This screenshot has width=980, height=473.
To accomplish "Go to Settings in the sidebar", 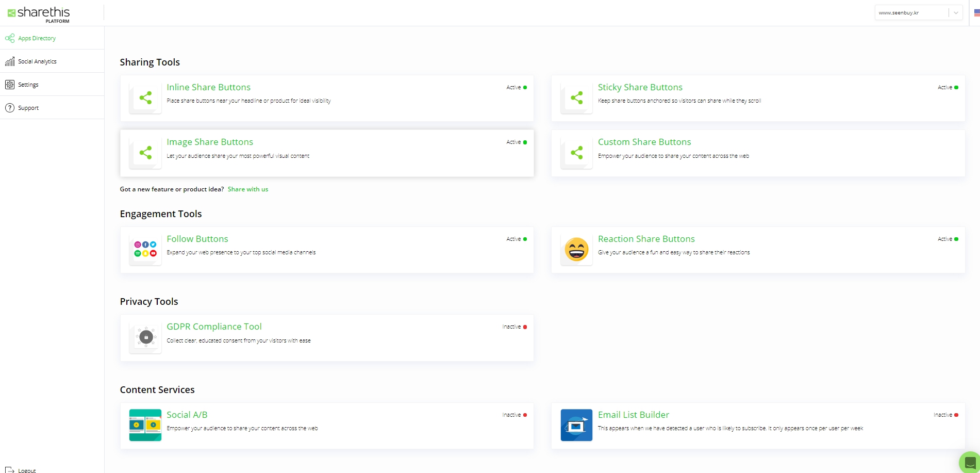I will click(x=28, y=85).
